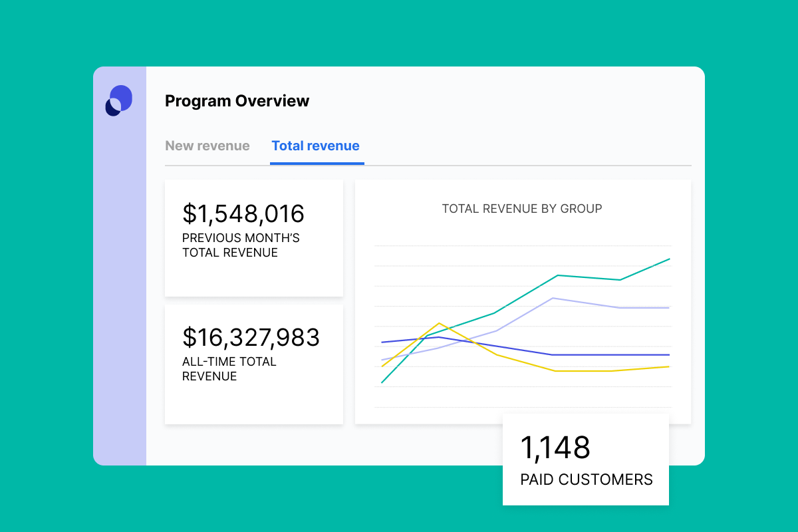Viewport: 798px width, 532px height.
Task: Select the lavender group line peak
Action: point(553,299)
